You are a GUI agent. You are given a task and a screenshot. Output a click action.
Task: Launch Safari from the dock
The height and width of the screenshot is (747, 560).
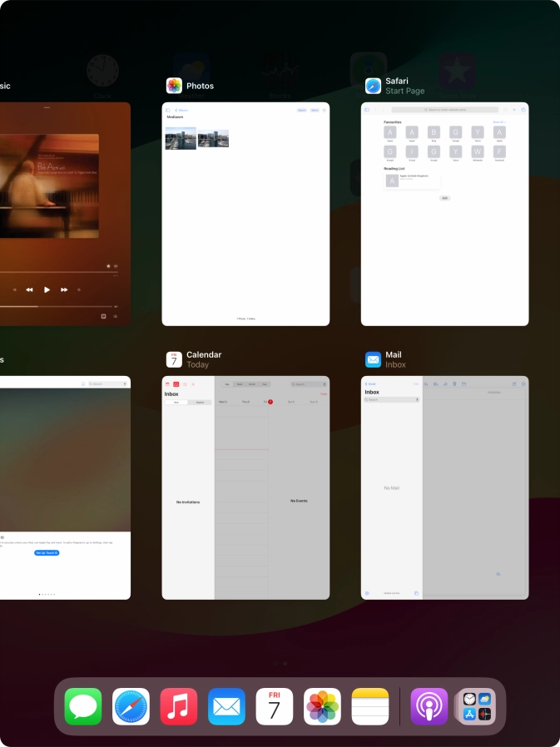coord(131,706)
